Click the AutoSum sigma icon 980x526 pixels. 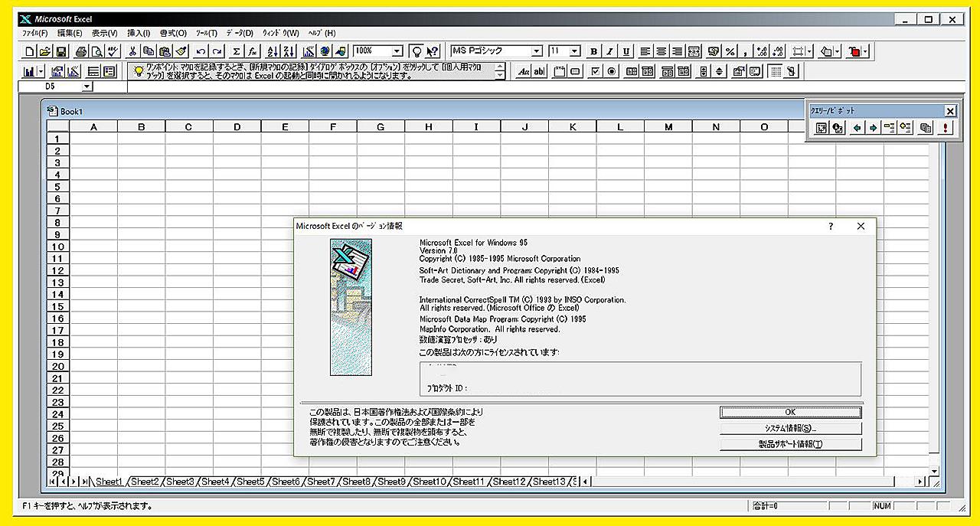pos(237,51)
